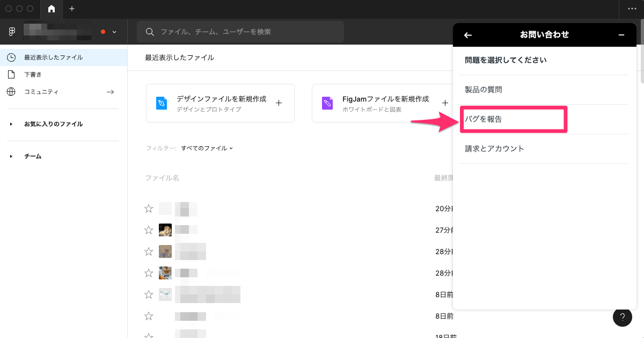Click the ellipsis menu at top right
This screenshot has width=644, height=338.
[x=632, y=9]
